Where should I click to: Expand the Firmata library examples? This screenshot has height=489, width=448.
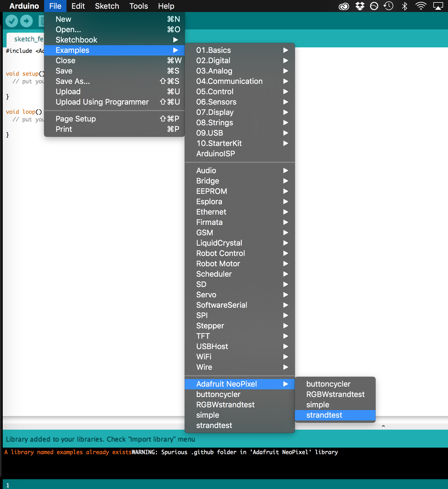(240, 222)
